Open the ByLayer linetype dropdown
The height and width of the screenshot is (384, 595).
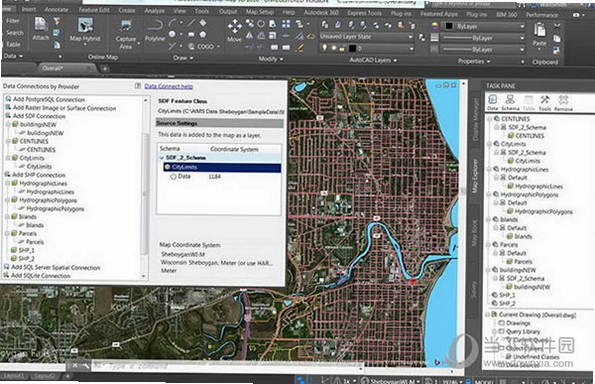coord(484,49)
